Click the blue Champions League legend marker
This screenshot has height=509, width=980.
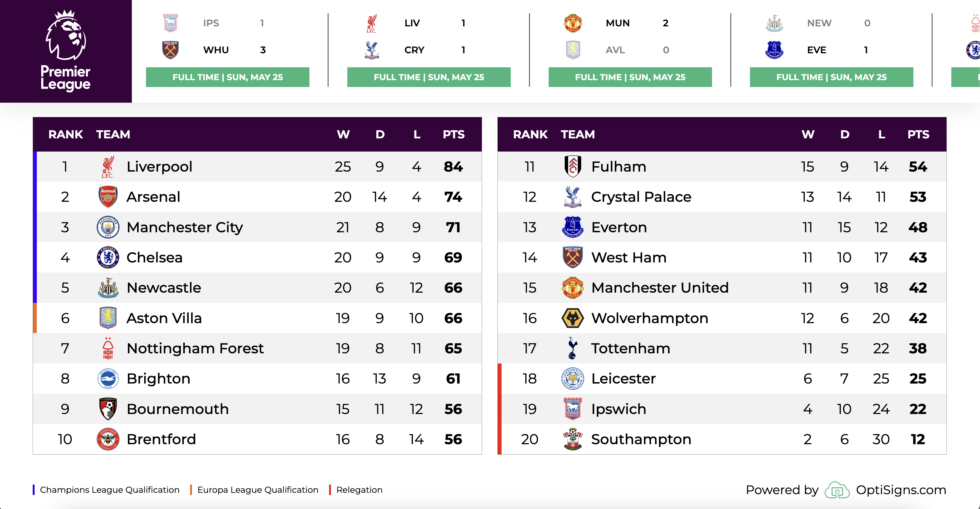coord(34,490)
